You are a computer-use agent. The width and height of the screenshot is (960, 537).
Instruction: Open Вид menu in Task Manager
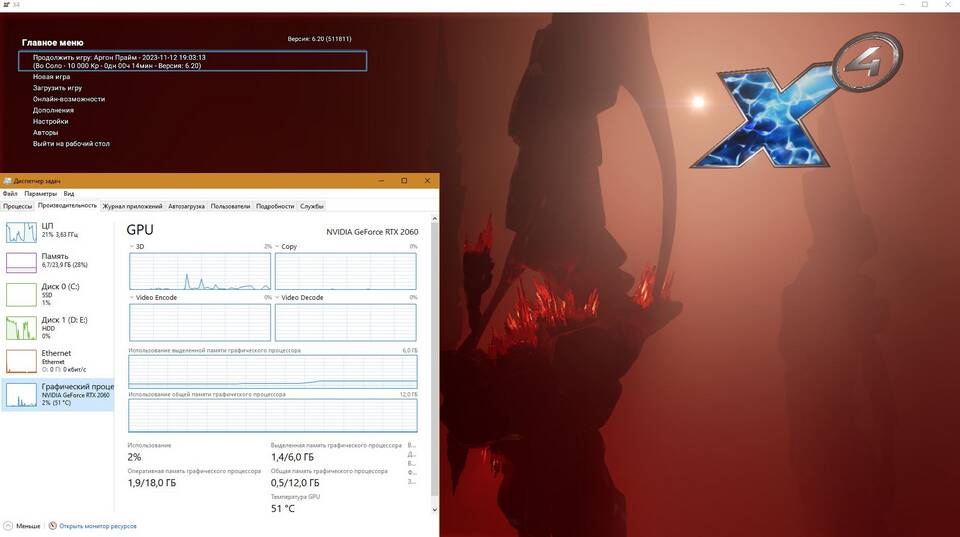pyautogui.click(x=69, y=193)
